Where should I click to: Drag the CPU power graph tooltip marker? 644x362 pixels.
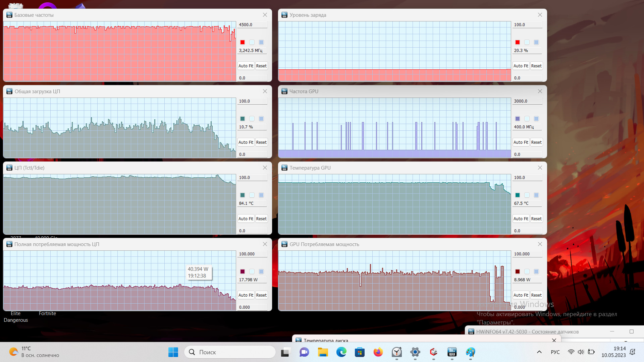coord(198,272)
